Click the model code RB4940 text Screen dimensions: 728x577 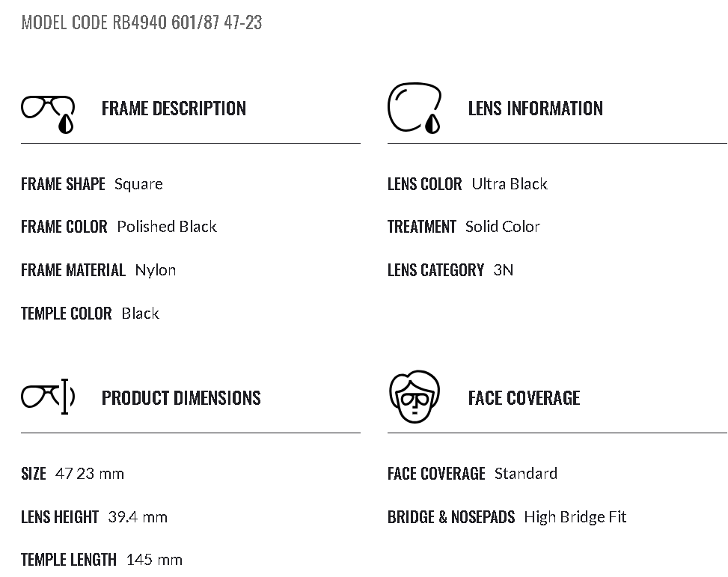point(141,22)
